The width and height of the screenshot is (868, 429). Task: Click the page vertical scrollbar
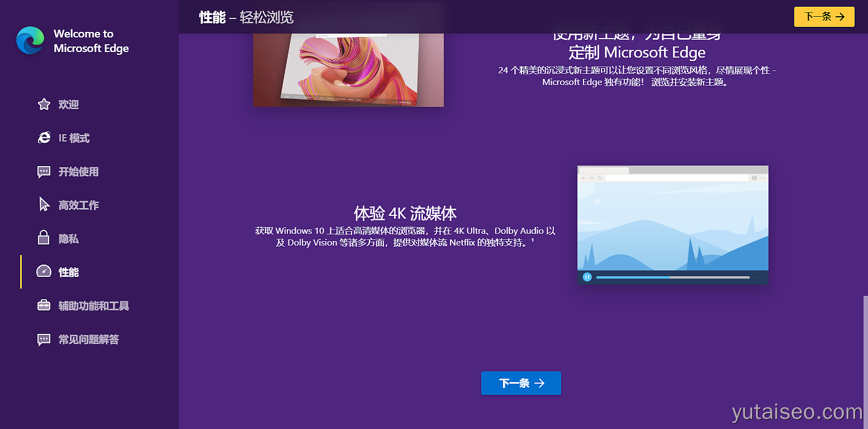865,362
